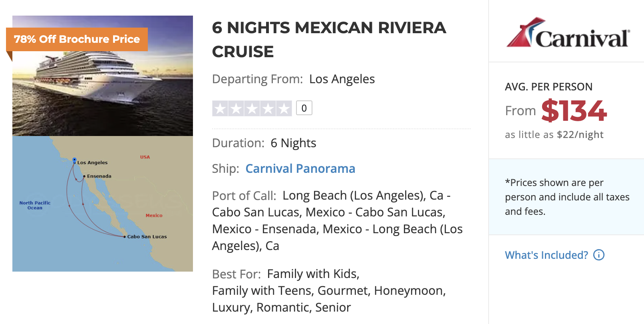Image resolution: width=644 pixels, height=324 pixels.
Task: Expand the What's Included details
Action: (546, 255)
